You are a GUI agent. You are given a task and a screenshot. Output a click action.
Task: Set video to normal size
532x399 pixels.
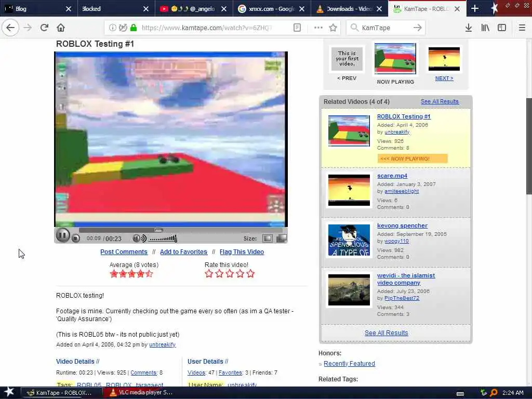[268, 238]
